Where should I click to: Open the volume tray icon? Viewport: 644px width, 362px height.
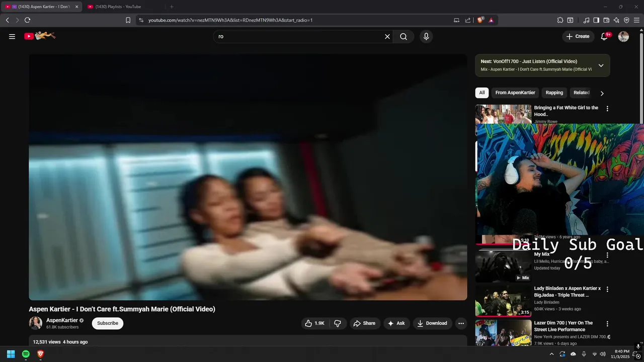603,354
